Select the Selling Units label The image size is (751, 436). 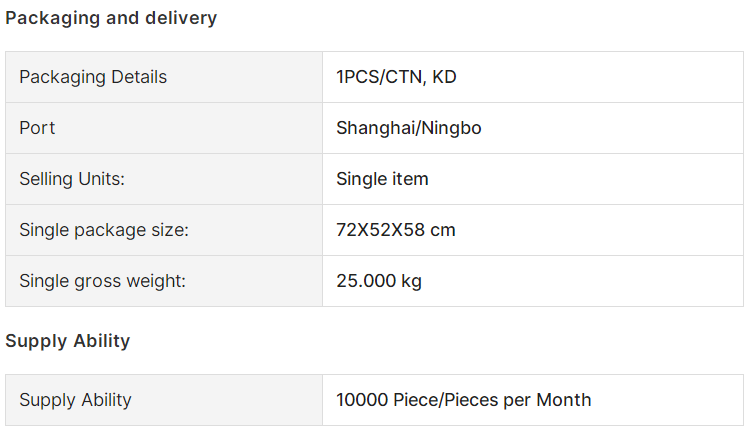(x=72, y=179)
